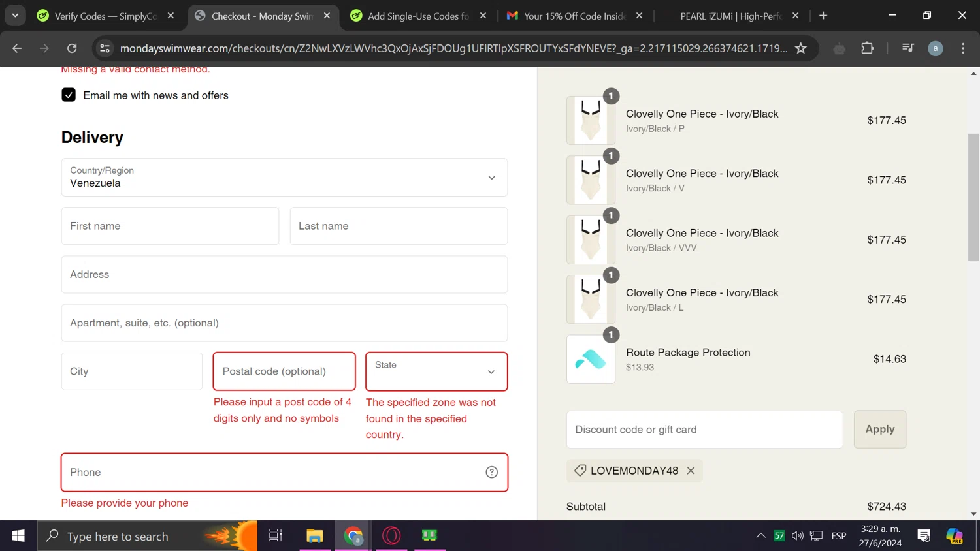Open the media controls icon
The height and width of the screenshot is (551, 980).
tap(908, 48)
